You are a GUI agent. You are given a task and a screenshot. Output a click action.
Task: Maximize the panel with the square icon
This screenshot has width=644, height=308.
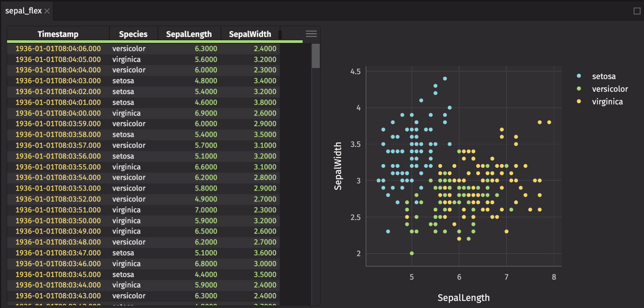pyautogui.click(x=637, y=11)
